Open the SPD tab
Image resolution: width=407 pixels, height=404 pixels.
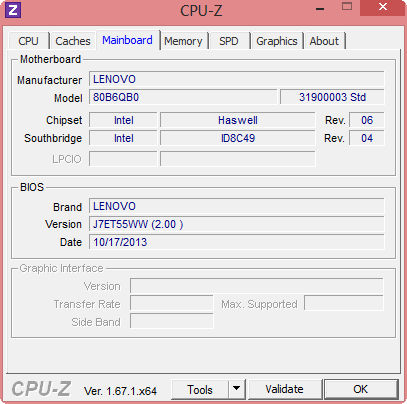(x=229, y=41)
